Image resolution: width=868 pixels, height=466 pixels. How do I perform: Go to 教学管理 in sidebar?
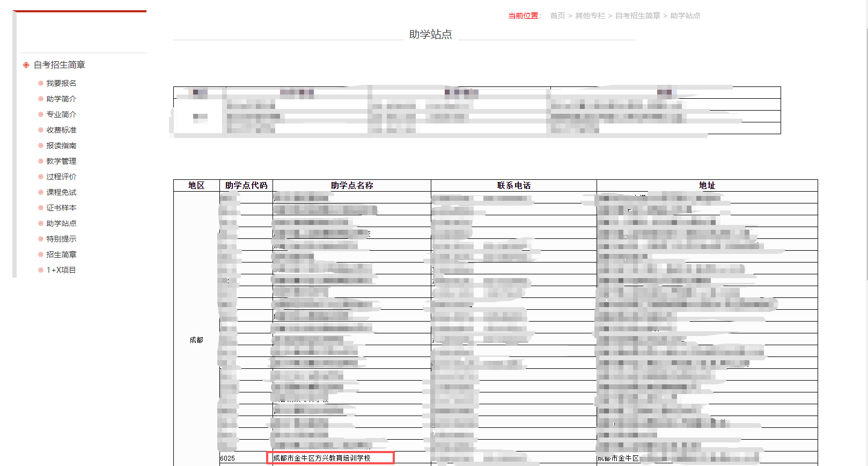coord(61,161)
